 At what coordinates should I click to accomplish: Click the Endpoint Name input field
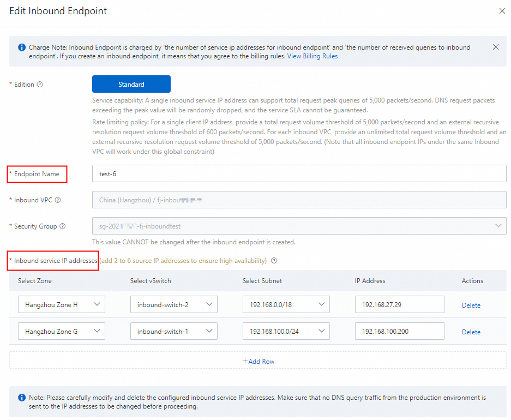pos(299,173)
